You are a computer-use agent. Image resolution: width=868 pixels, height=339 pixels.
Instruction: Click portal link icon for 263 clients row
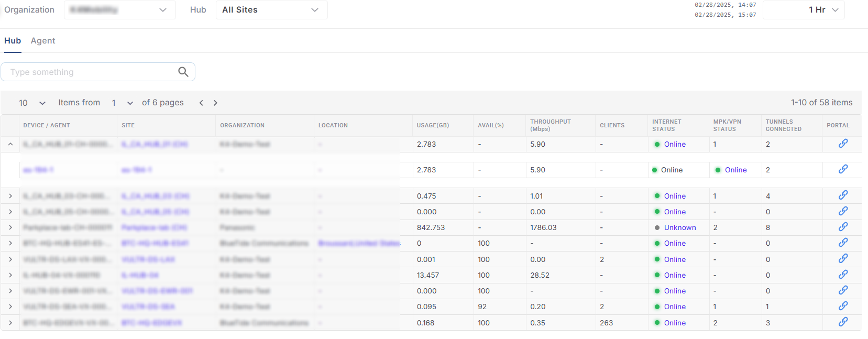pyautogui.click(x=843, y=322)
